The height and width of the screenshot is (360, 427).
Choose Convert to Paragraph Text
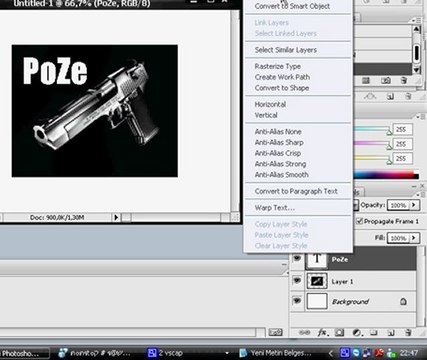296,191
